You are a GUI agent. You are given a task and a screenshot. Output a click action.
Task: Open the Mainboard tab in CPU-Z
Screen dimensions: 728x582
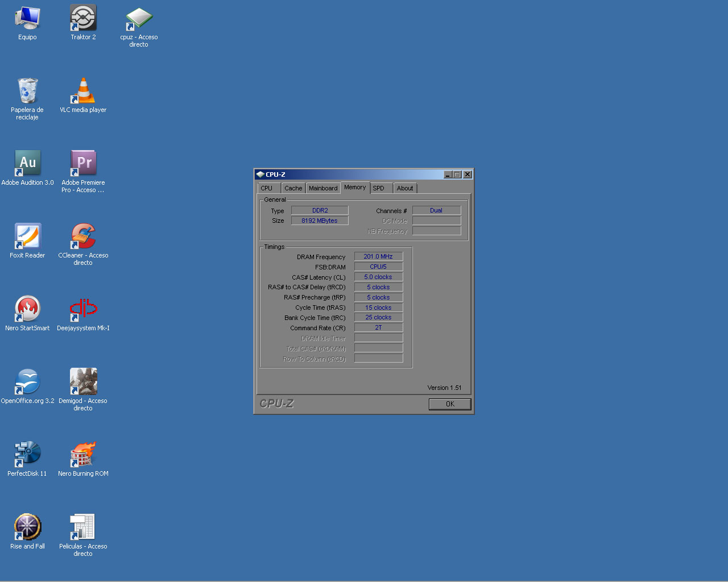tap(323, 188)
